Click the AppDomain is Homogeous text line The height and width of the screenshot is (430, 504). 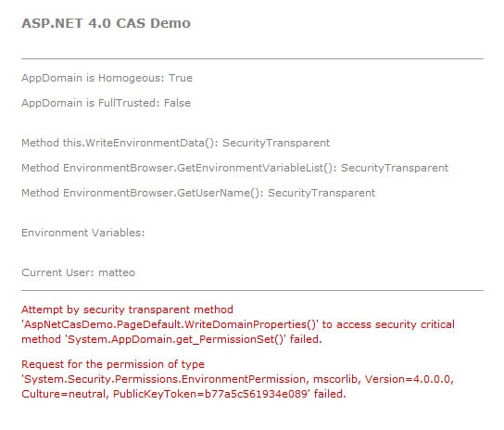tap(107, 78)
